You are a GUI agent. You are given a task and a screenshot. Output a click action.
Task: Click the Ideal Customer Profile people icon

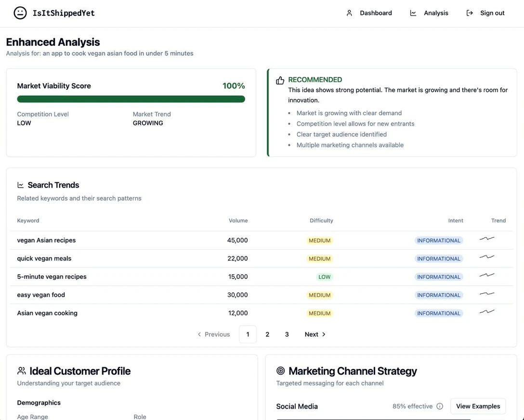point(22,371)
